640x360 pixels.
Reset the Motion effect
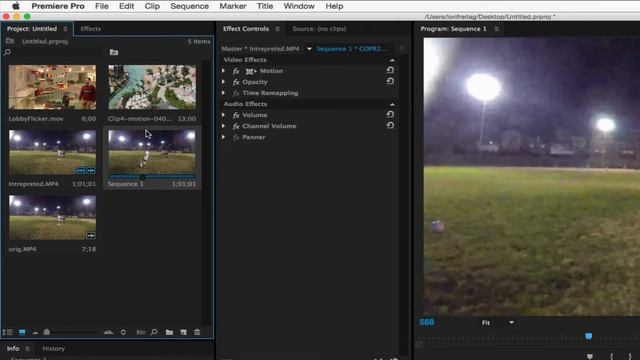[390, 70]
